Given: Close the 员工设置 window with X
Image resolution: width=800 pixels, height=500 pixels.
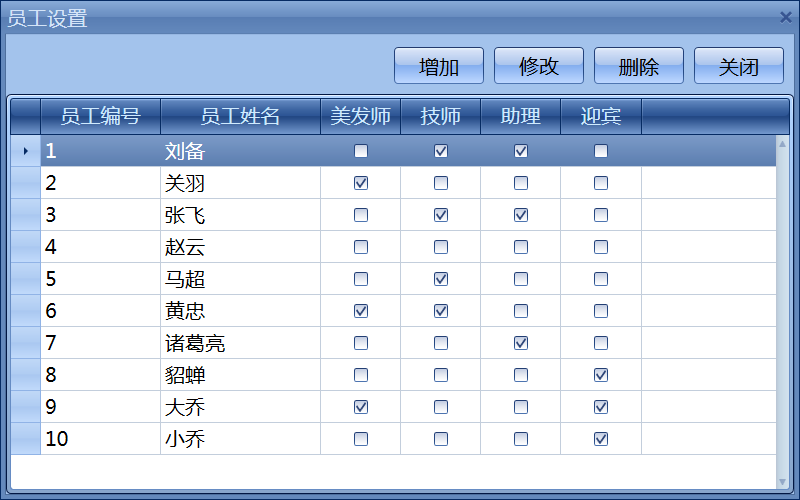Looking at the screenshot, I should (x=786, y=17).
